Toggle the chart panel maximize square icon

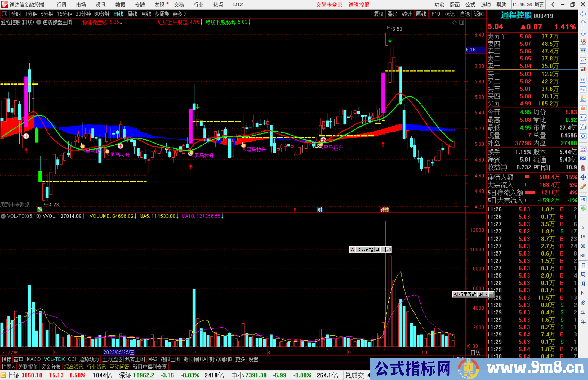462,22
